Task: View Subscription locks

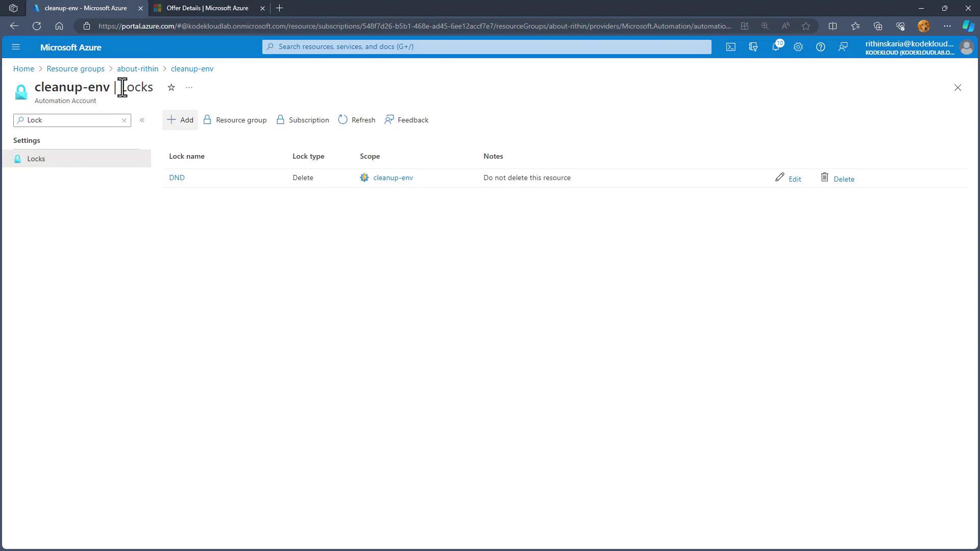Action: coord(303,120)
